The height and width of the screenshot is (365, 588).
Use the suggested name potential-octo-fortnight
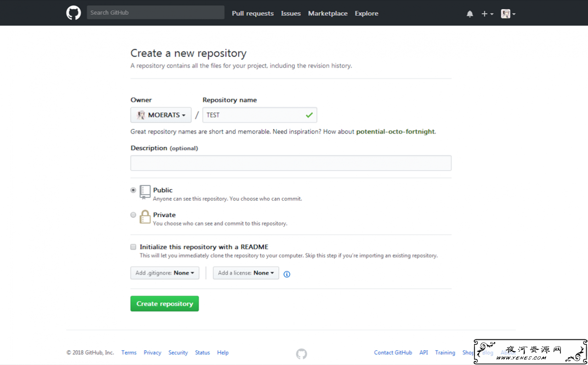click(x=395, y=131)
